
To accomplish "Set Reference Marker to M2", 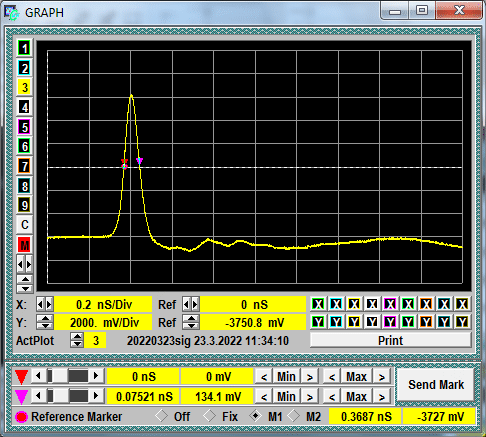I will [x=293, y=416].
